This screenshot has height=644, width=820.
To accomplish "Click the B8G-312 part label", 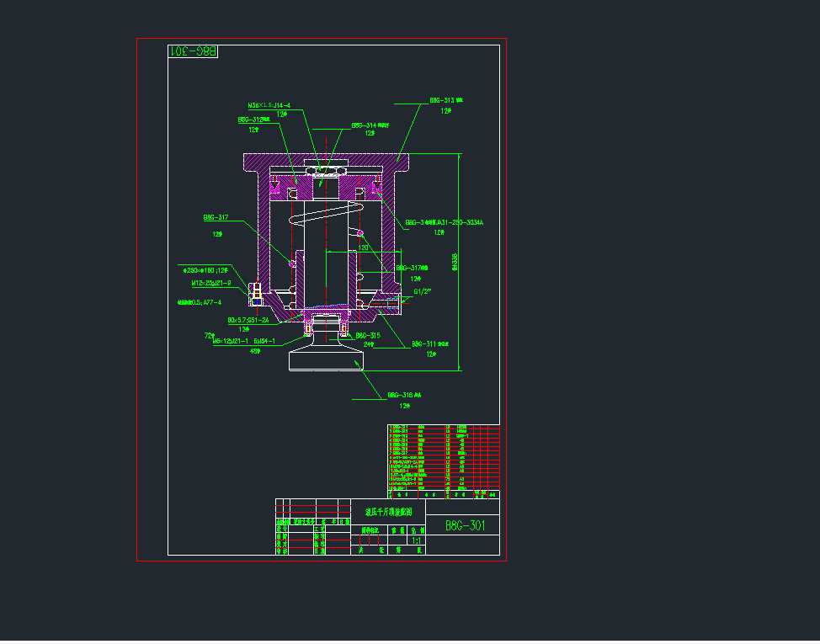I will coord(253,120).
